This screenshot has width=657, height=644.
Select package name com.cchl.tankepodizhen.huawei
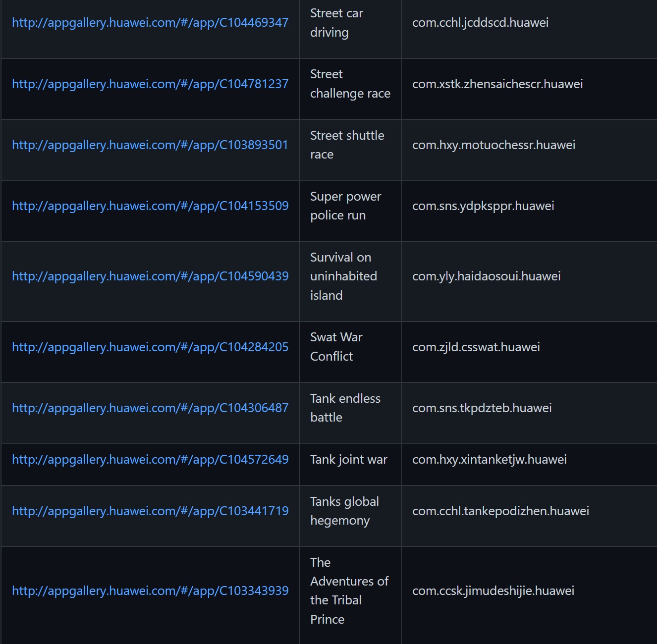500,511
